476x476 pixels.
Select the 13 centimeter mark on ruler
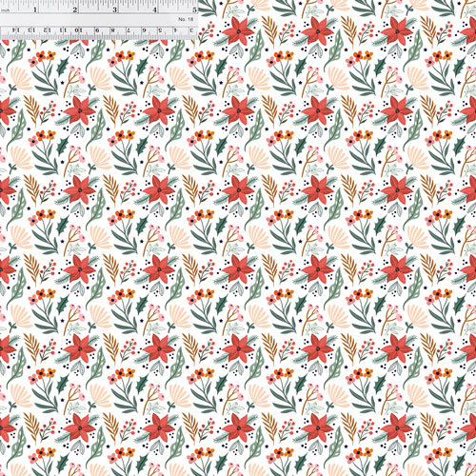pos(31,30)
